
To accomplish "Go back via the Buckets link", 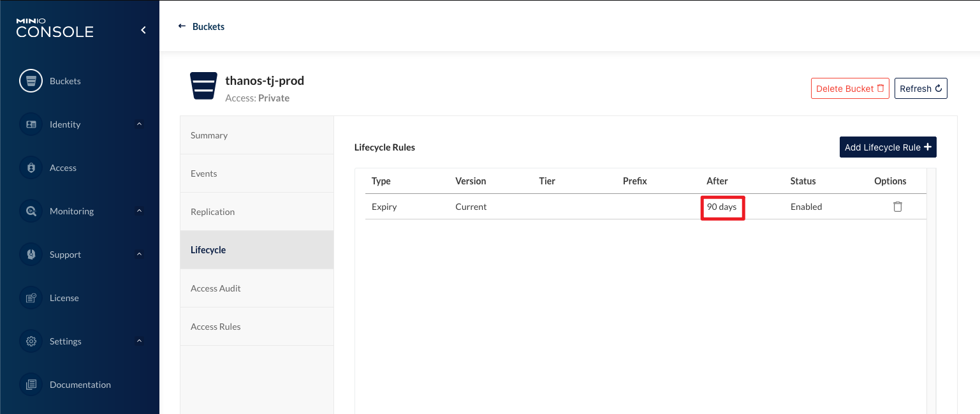I will [x=208, y=26].
